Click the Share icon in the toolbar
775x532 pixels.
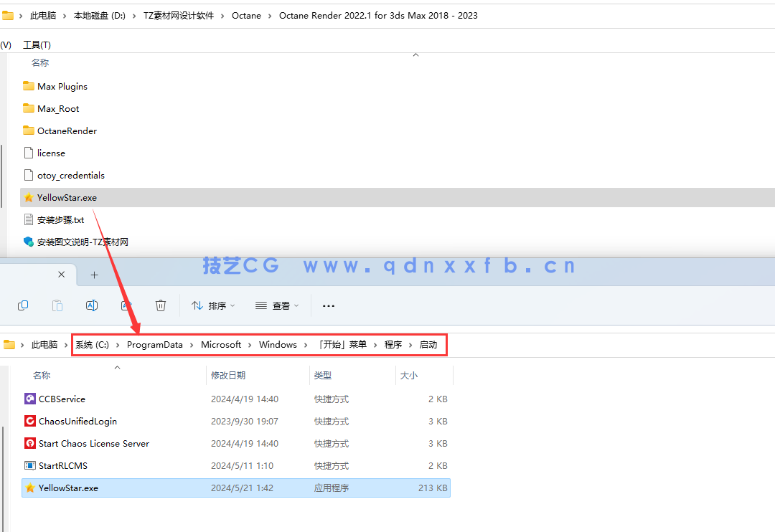pyautogui.click(x=126, y=305)
